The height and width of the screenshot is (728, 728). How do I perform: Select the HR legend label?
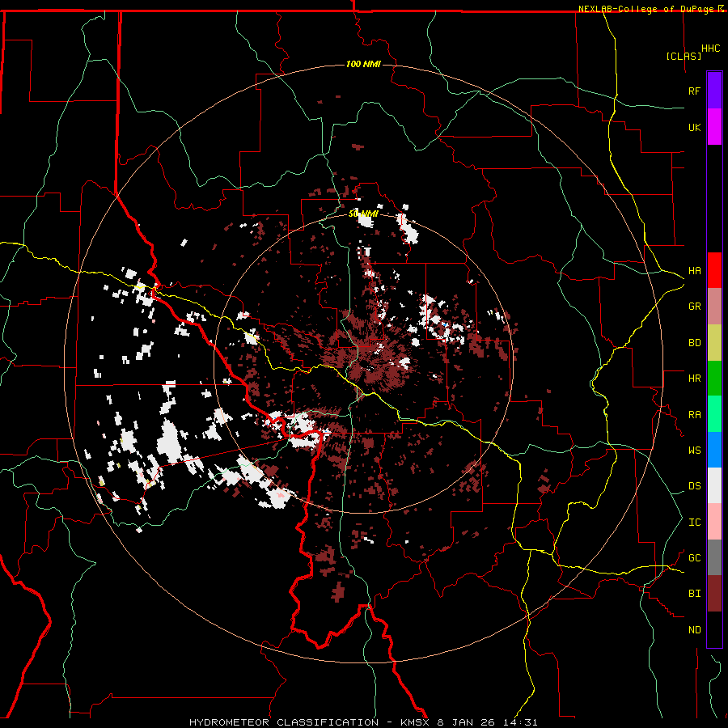(694, 379)
